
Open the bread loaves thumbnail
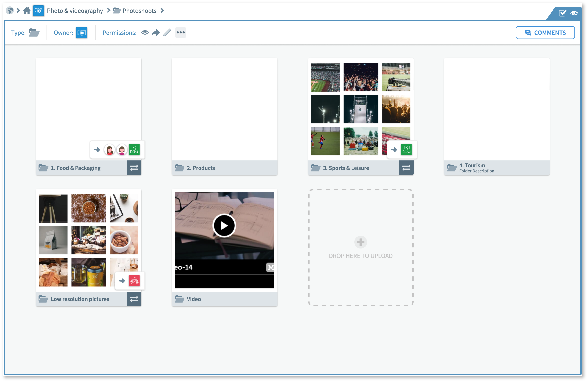(x=53, y=272)
